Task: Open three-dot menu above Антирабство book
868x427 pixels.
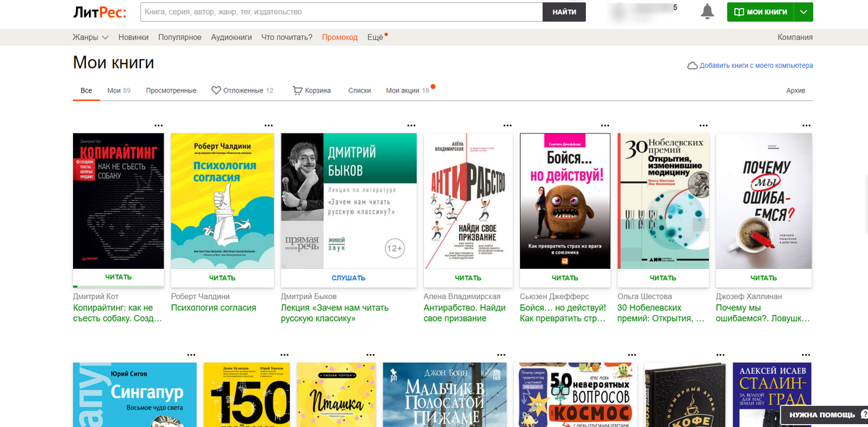Action: (x=507, y=124)
